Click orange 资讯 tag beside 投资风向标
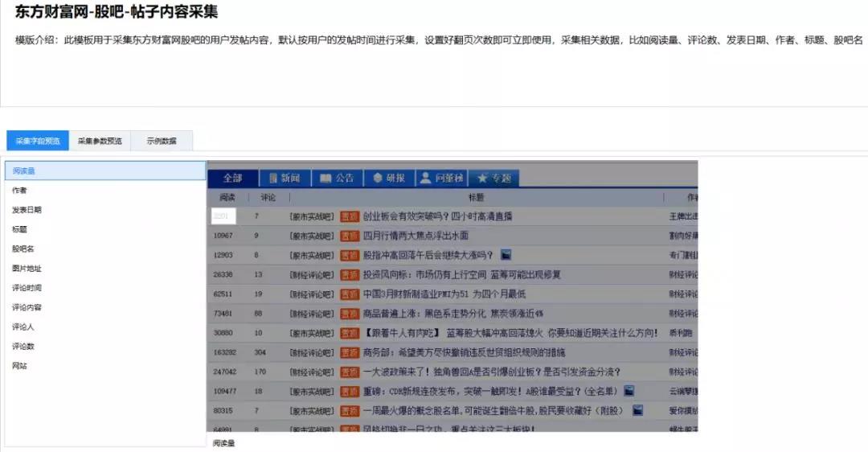 (x=350, y=275)
